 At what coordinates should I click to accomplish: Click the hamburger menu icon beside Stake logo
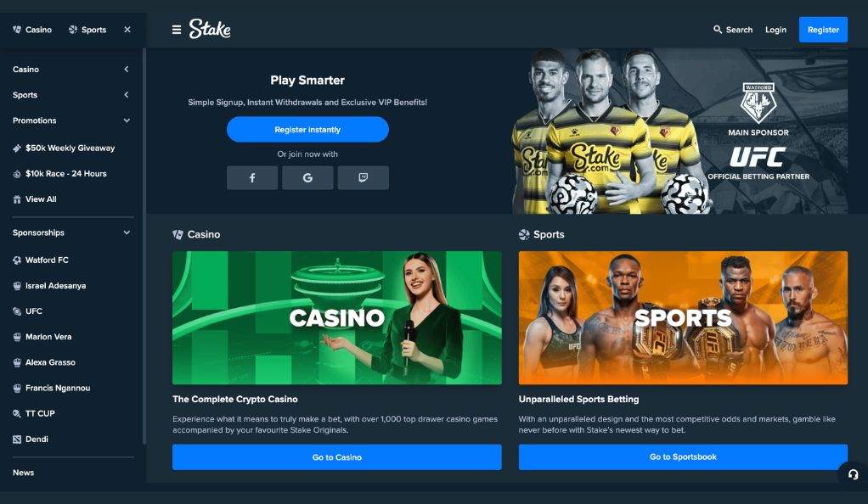point(177,30)
